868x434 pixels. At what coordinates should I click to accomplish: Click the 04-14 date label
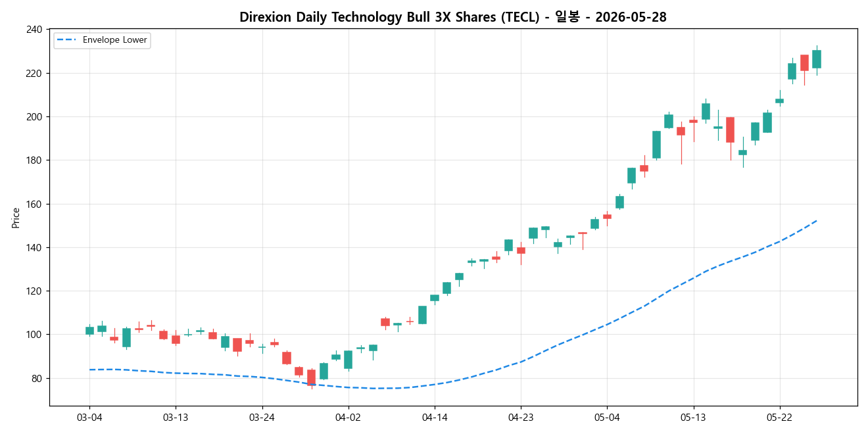435,417
